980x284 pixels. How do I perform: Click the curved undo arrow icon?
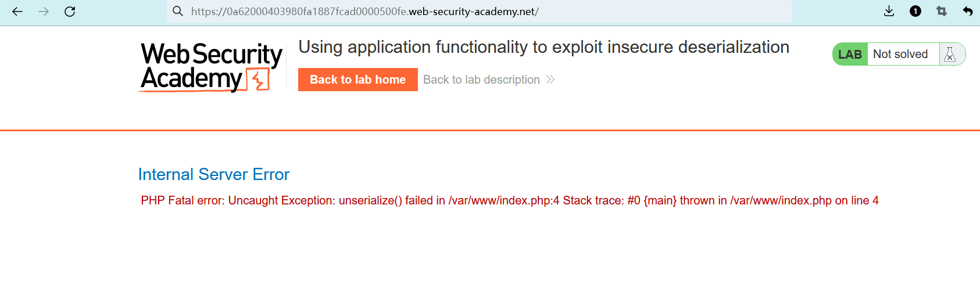[968, 12]
